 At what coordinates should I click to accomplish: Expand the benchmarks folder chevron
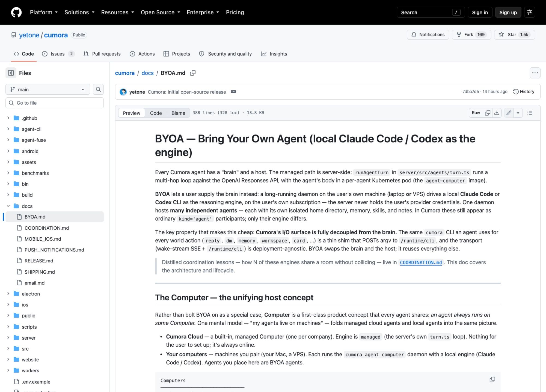pos(8,173)
